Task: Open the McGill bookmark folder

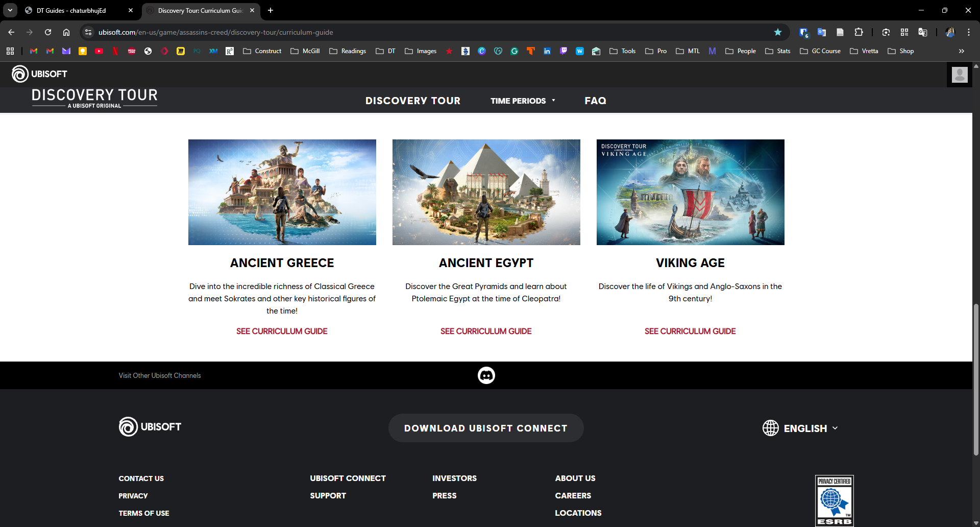Action: pos(305,51)
